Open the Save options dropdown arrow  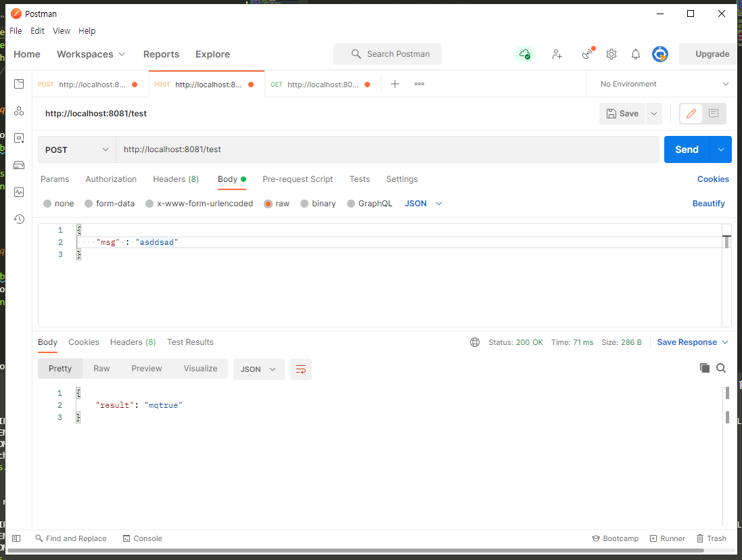pyautogui.click(x=654, y=114)
